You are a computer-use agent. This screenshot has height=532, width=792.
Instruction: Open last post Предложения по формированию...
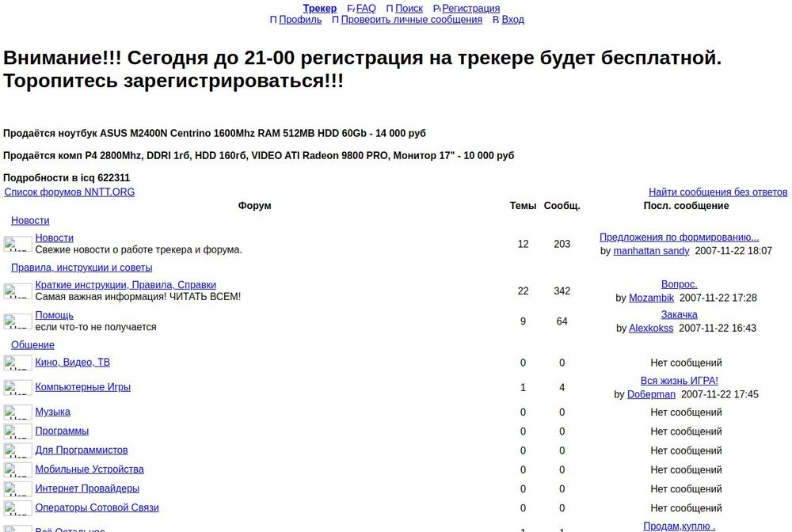coord(679,237)
